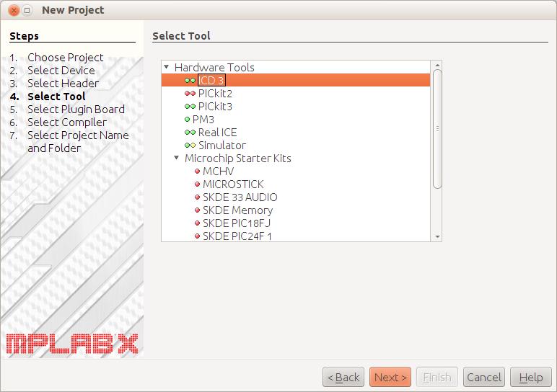Click the red dot beside SKDE 33 AUDIO
557x392 pixels.
pyautogui.click(x=198, y=197)
